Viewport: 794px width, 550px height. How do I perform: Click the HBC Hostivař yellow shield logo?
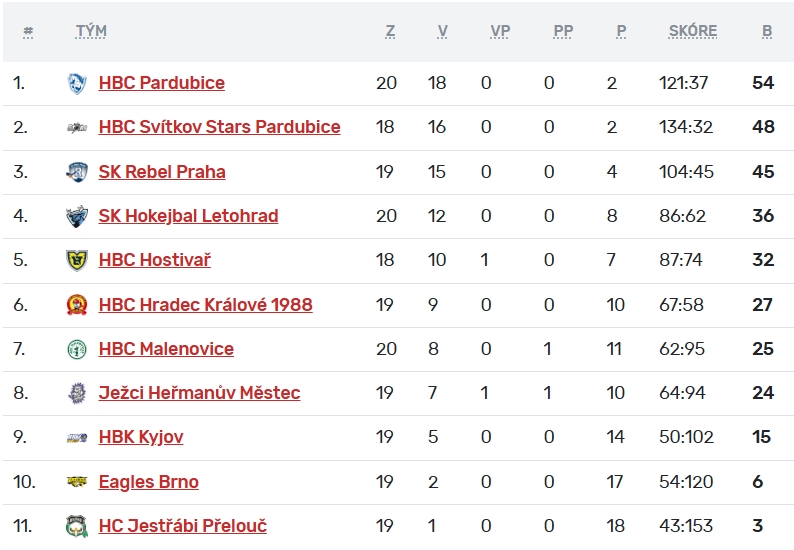point(77,260)
